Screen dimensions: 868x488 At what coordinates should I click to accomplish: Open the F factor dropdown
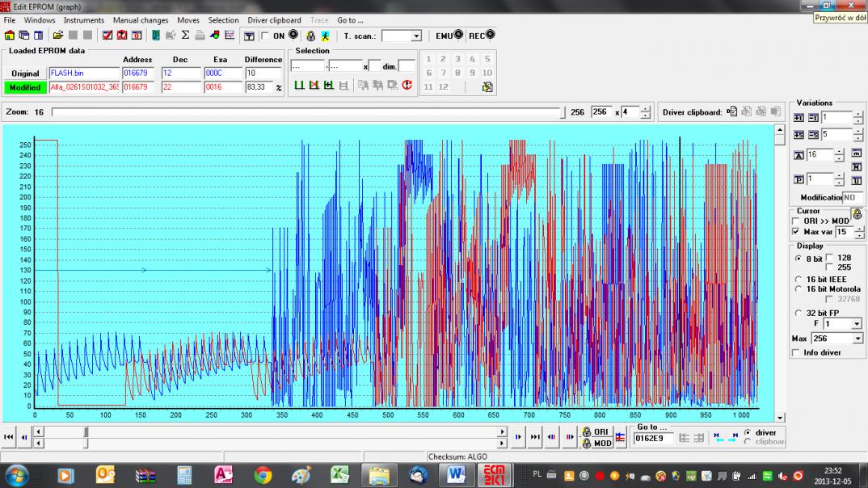[x=857, y=324]
